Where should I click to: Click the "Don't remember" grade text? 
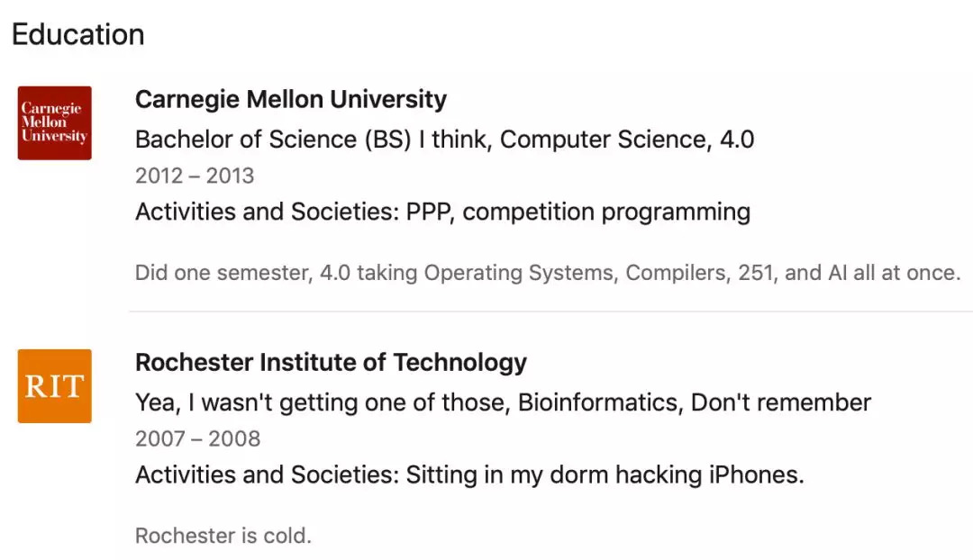780,402
